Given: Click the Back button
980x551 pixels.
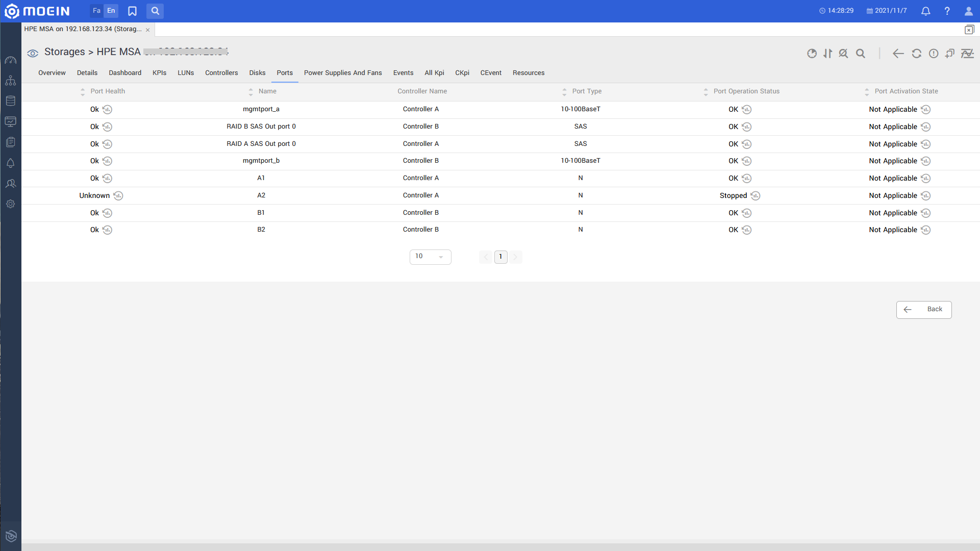Looking at the screenshot, I should [924, 310].
